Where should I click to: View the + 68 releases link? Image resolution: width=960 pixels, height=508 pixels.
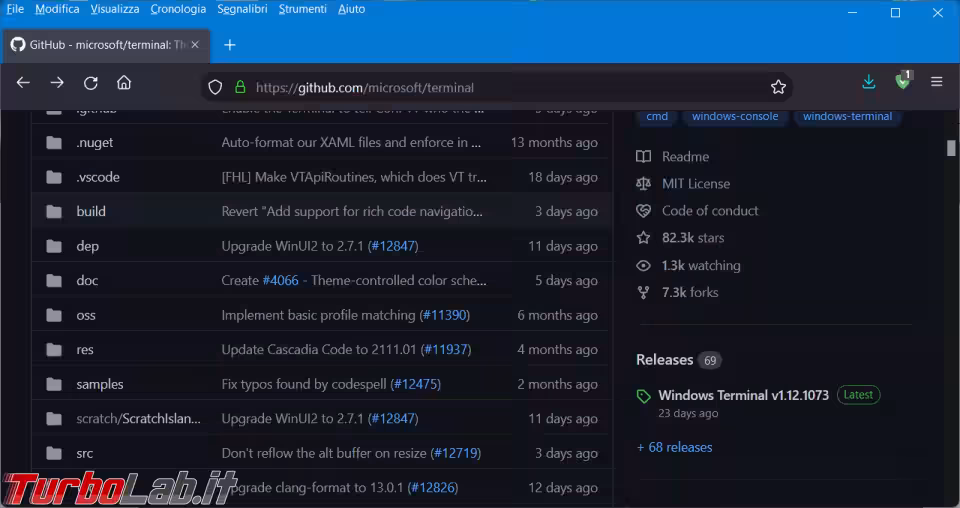pos(674,447)
